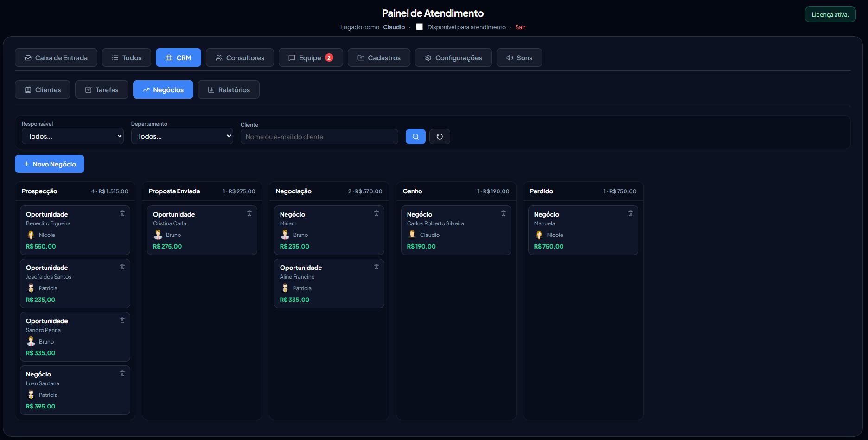
Task: Open Cristina Carla opportunity card
Action: (x=202, y=230)
